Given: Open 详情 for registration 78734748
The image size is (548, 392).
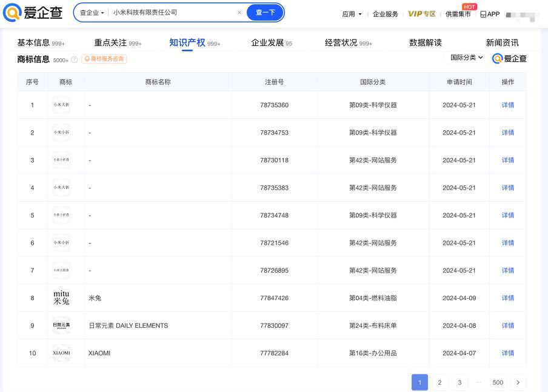Looking at the screenshot, I should pyautogui.click(x=508, y=216).
